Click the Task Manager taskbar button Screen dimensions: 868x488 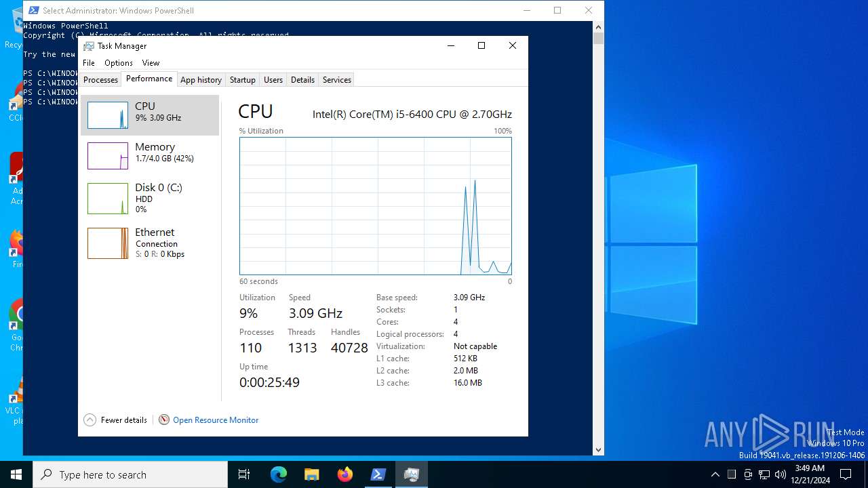click(411, 474)
